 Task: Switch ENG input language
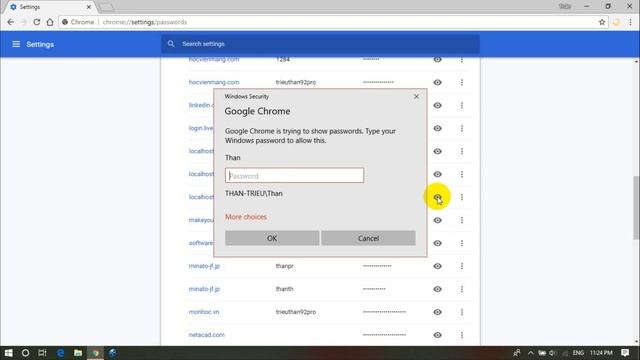(x=578, y=353)
